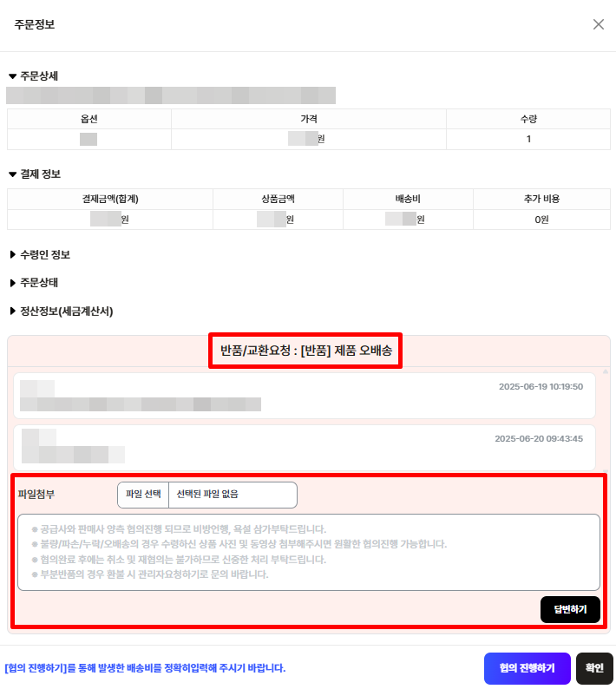Click the 가격 column header
The image size is (616, 689).
coord(309,119)
